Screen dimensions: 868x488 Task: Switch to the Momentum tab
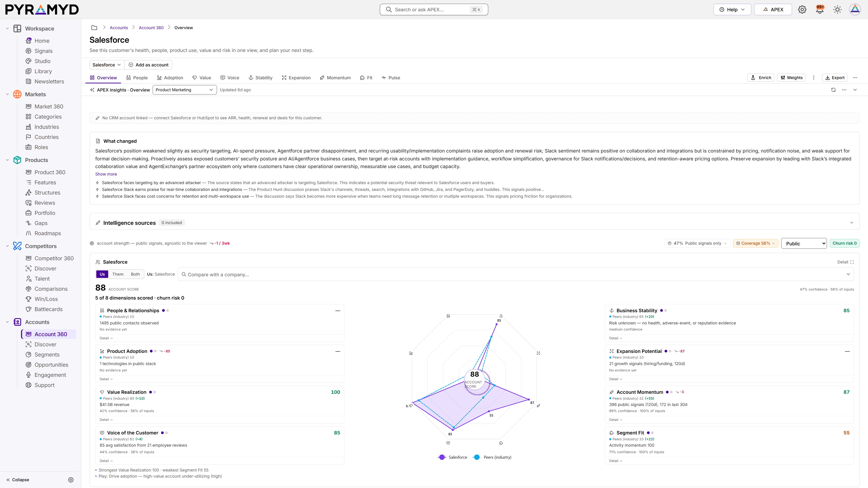(335, 78)
